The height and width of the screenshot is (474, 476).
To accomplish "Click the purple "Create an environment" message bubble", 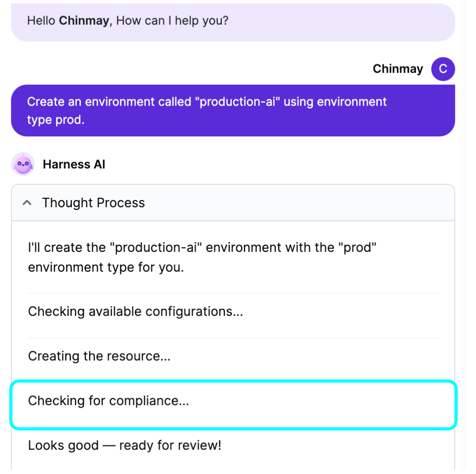I will click(233, 111).
